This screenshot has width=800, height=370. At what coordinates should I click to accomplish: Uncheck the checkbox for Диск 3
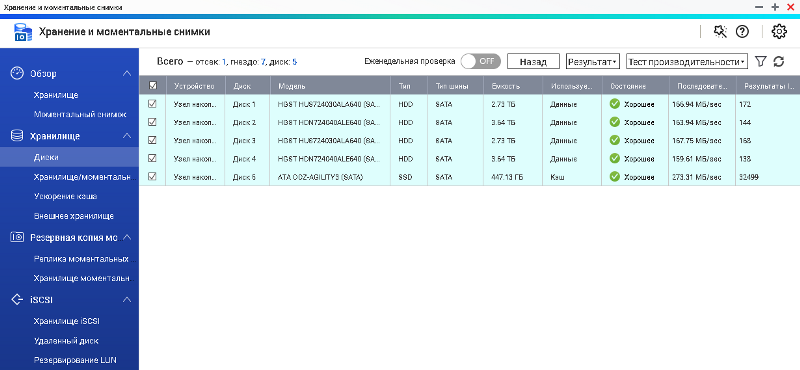pos(152,140)
